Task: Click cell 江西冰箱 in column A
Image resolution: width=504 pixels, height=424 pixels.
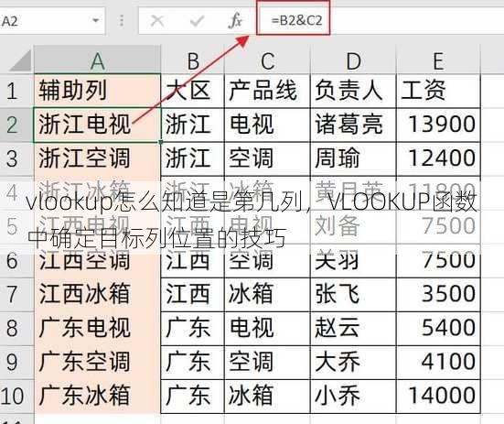Action: coord(97,294)
